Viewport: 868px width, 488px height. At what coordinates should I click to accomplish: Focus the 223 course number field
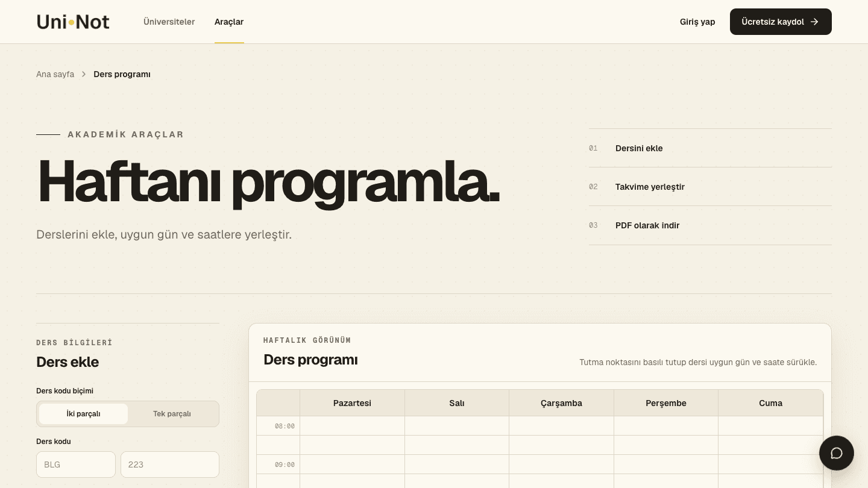[x=170, y=465]
